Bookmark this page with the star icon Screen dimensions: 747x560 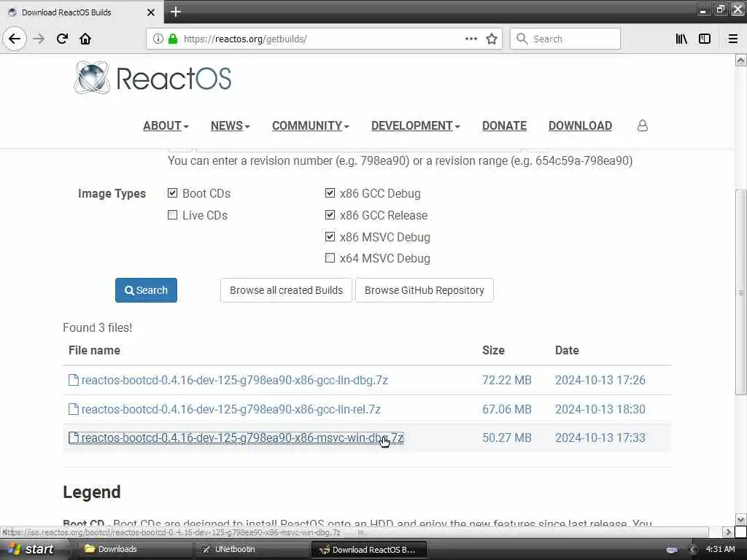[492, 39]
